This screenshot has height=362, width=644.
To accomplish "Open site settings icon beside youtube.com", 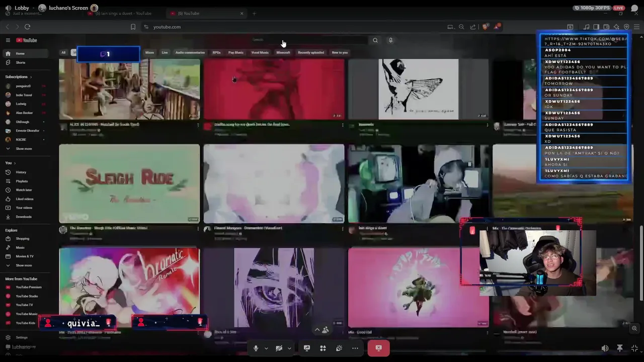I will pyautogui.click(x=146, y=27).
